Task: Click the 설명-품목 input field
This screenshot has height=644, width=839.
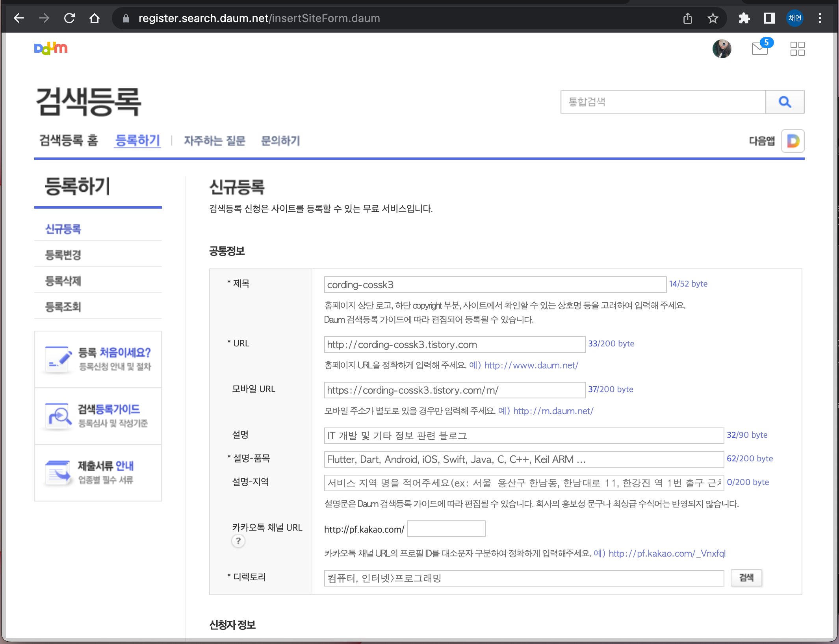Action: tap(524, 459)
